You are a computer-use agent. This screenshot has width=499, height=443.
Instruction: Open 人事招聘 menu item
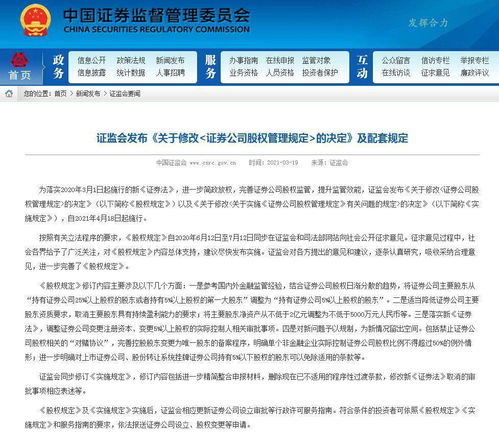[170, 73]
